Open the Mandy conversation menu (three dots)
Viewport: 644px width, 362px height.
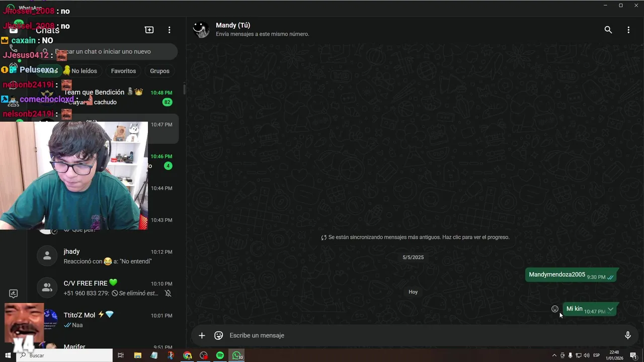coord(628,30)
